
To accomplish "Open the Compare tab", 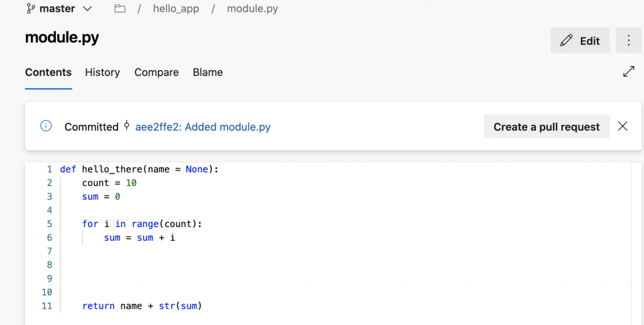I will point(157,72).
